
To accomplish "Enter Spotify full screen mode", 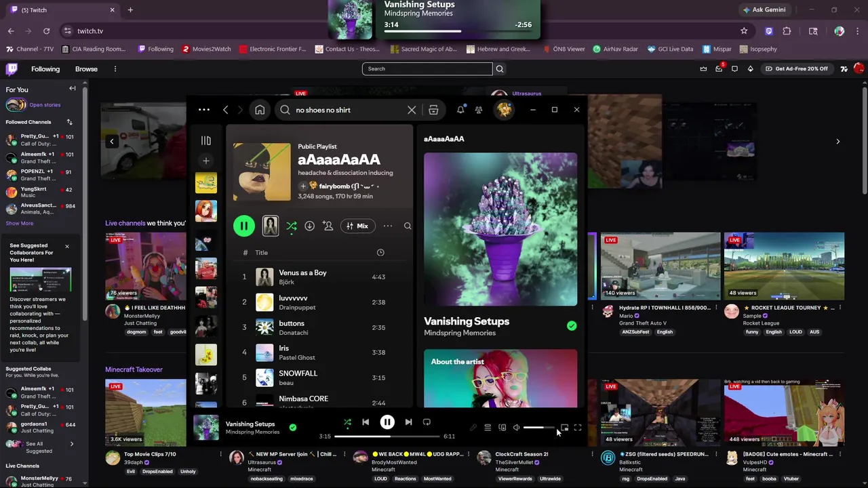I will point(578,428).
